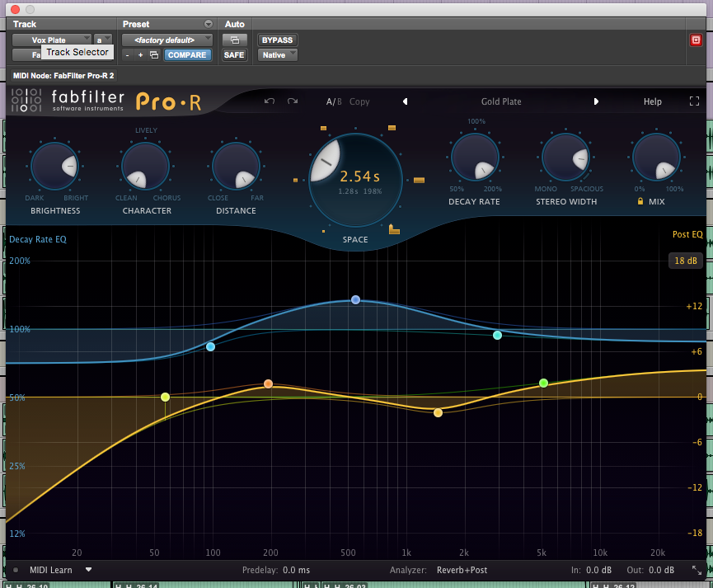
Task: Click the plus preset button
Action: (x=140, y=55)
